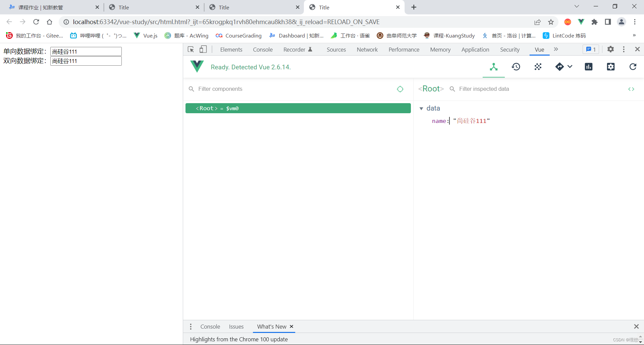Open the Events dots icon in Vue devtools
Image resolution: width=644 pixels, height=345 pixels.
pos(538,67)
